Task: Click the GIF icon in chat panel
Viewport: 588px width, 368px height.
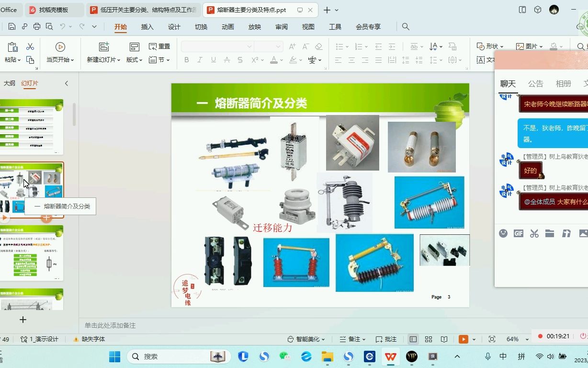Action: coord(519,233)
